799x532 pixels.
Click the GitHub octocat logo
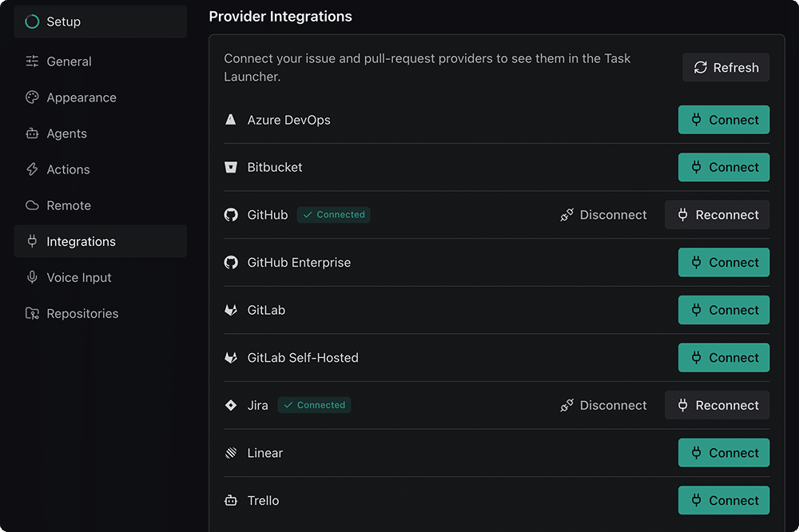click(x=231, y=215)
